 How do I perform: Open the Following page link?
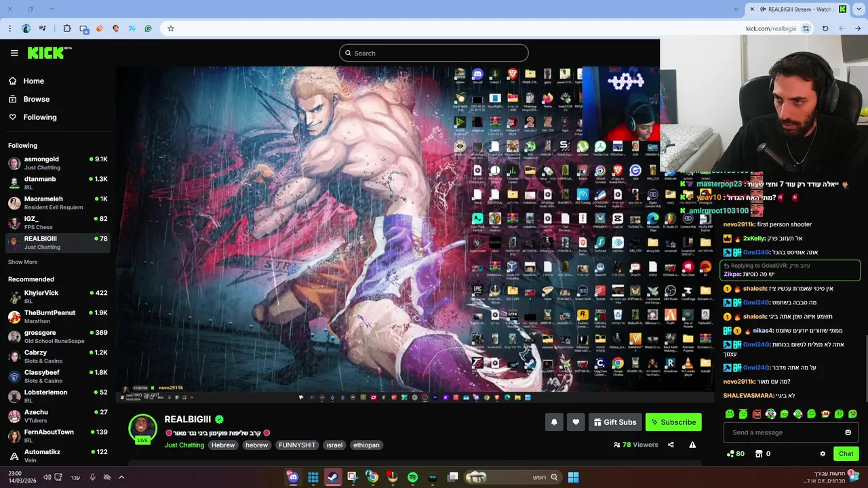[x=40, y=117]
